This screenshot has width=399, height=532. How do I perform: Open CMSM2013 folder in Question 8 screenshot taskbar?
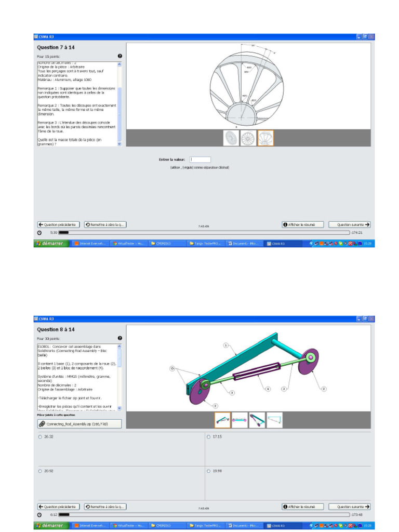pos(167,526)
